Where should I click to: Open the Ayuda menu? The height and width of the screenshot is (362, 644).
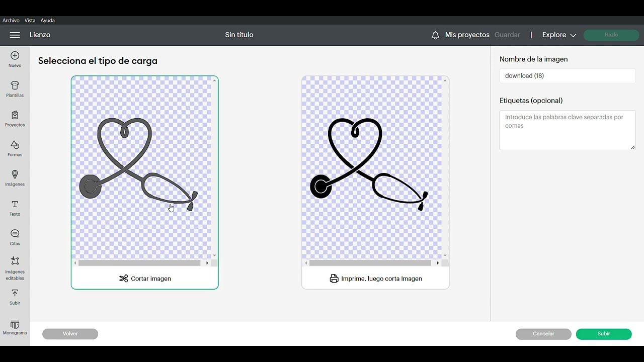click(48, 21)
